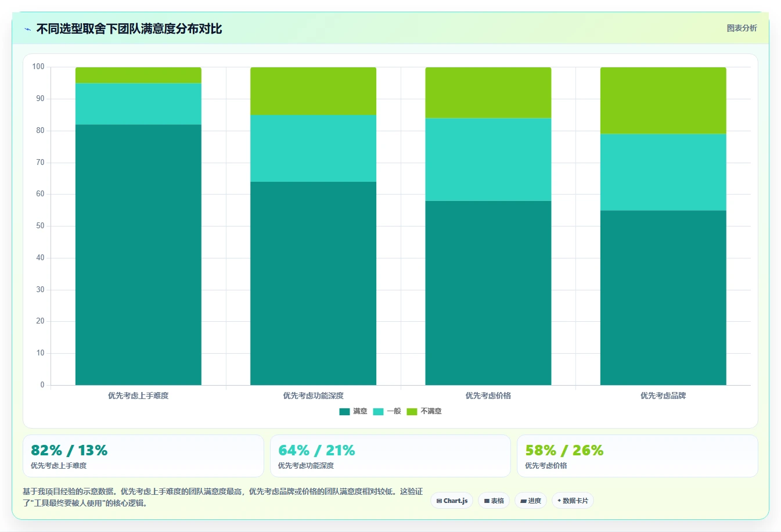Click the 一般 segment of 优先考虑上手难度 bar
Screen dimensions: 781x532
pyautogui.click(x=138, y=104)
